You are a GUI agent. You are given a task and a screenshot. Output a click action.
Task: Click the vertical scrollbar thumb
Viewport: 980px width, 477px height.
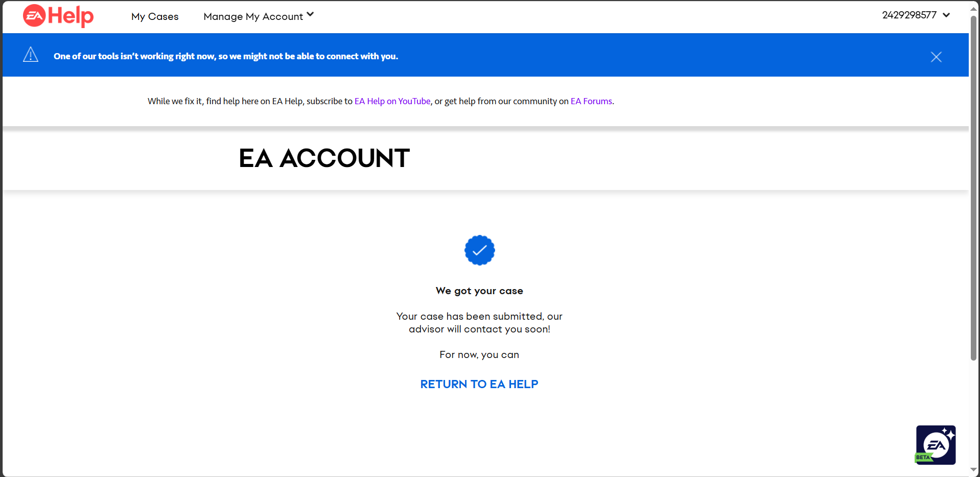973,189
